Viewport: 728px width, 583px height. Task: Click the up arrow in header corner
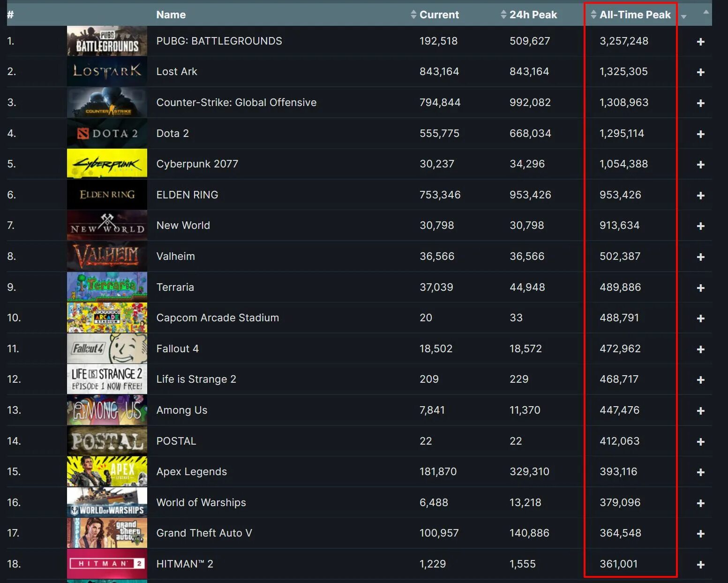(706, 12)
